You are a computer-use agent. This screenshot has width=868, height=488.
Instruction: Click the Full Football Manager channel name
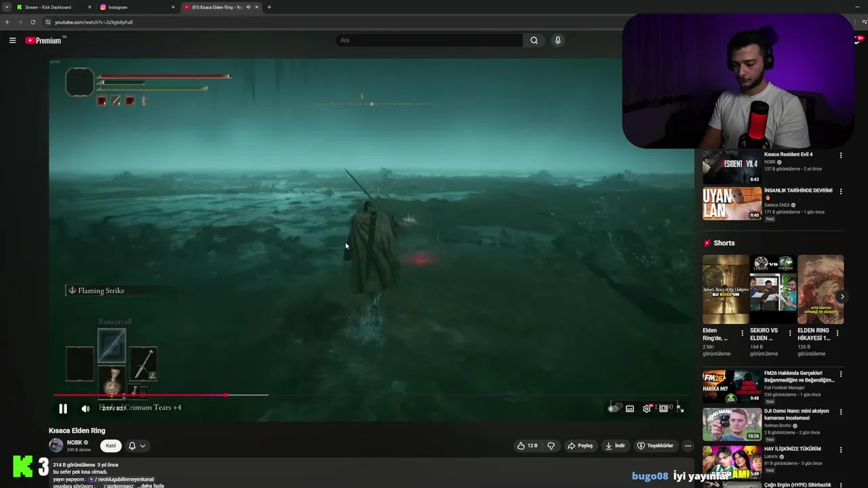784,388
